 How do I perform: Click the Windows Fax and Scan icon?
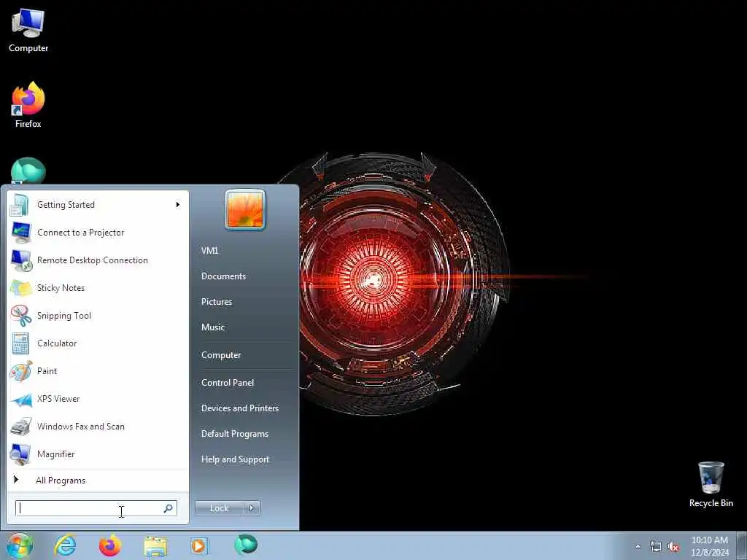[21, 427]
